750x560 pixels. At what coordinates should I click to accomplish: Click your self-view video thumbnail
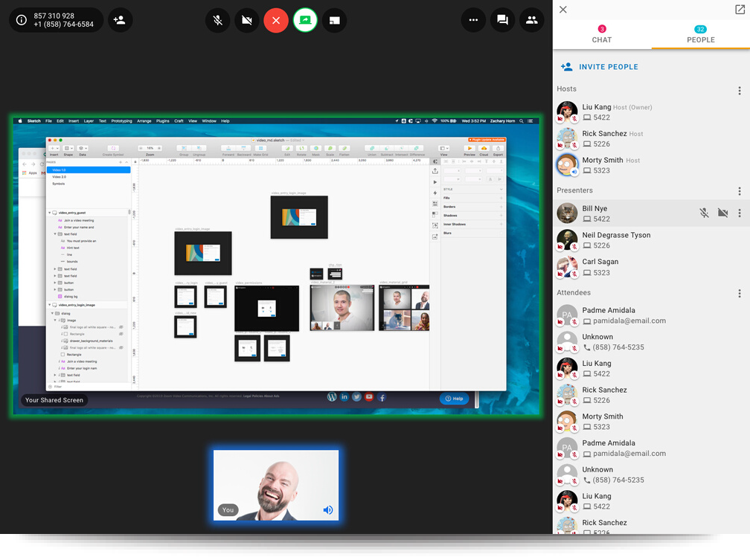[x=276, y=486]
